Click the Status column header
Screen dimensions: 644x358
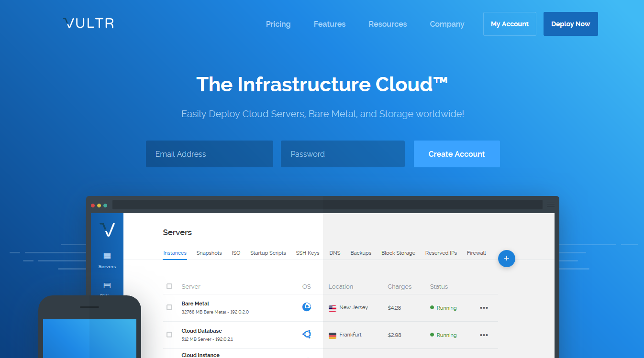[x=439, y=286]
